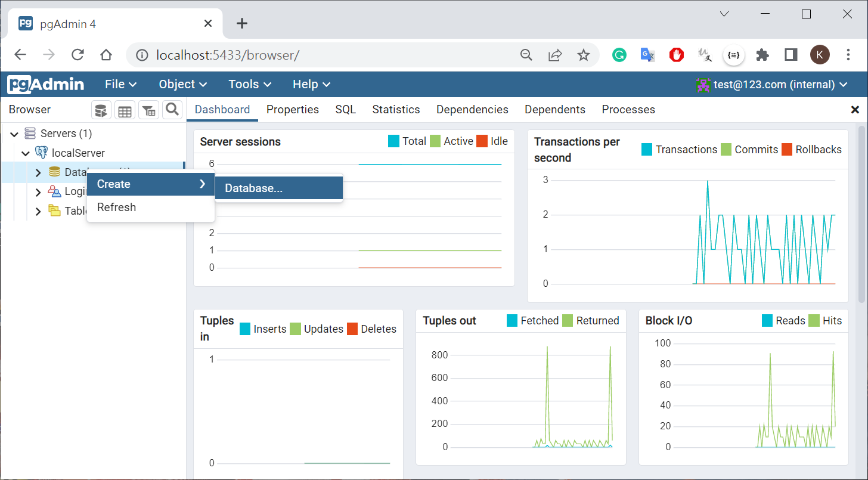868x480 pixels.
Task: Collapse the Servers (1) tree node
Action: click(x=14, y=134)
